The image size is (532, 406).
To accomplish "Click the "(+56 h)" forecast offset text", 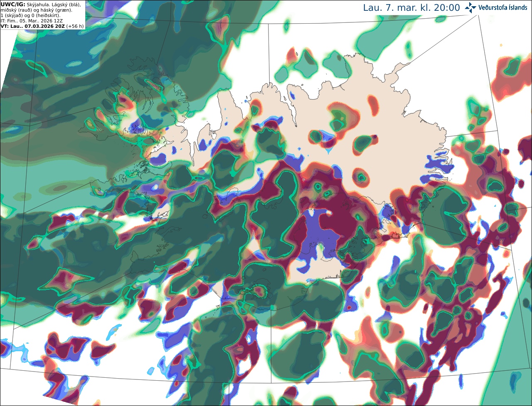I will tap(75, 26).
